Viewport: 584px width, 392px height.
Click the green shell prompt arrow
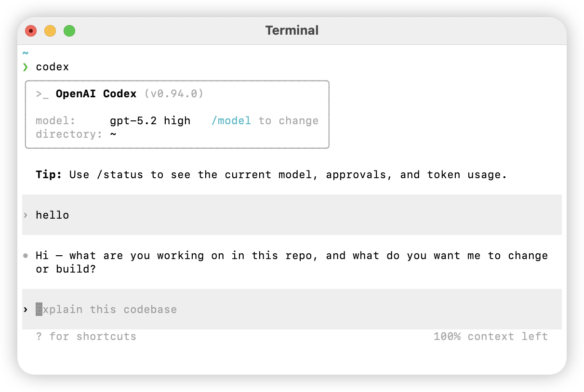coord(25,67)
